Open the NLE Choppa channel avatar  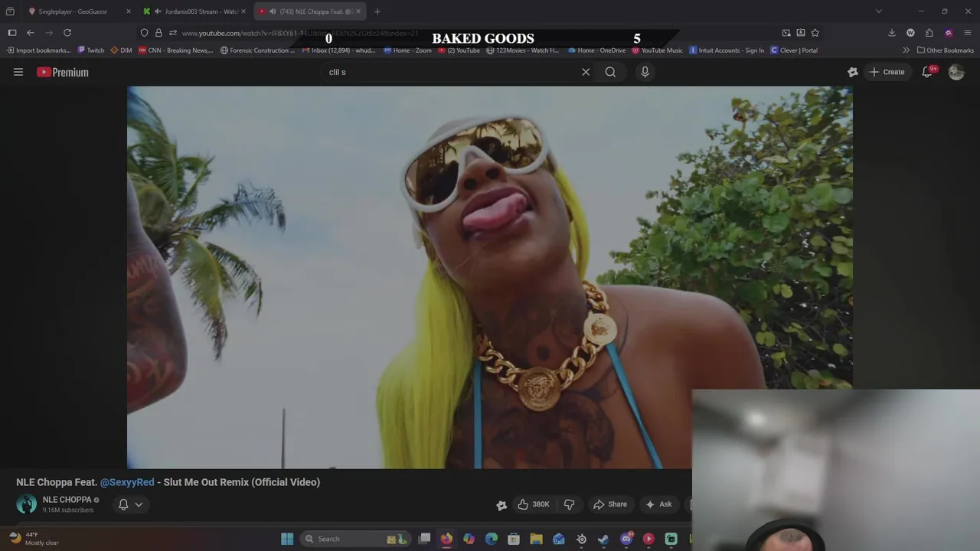click(27, 504)
